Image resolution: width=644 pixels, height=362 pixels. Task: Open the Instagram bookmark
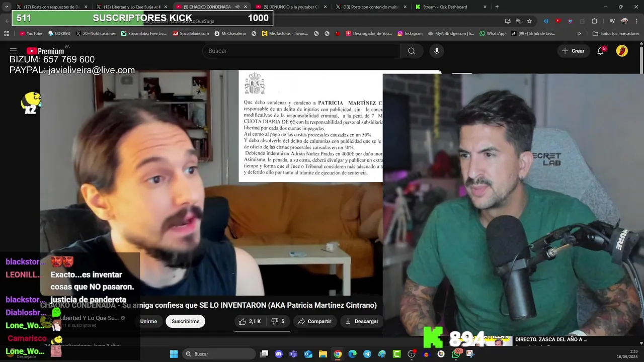[x=410, y=34]
